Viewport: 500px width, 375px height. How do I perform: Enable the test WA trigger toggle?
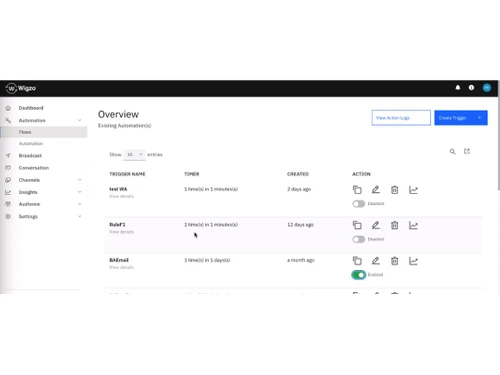359,204
